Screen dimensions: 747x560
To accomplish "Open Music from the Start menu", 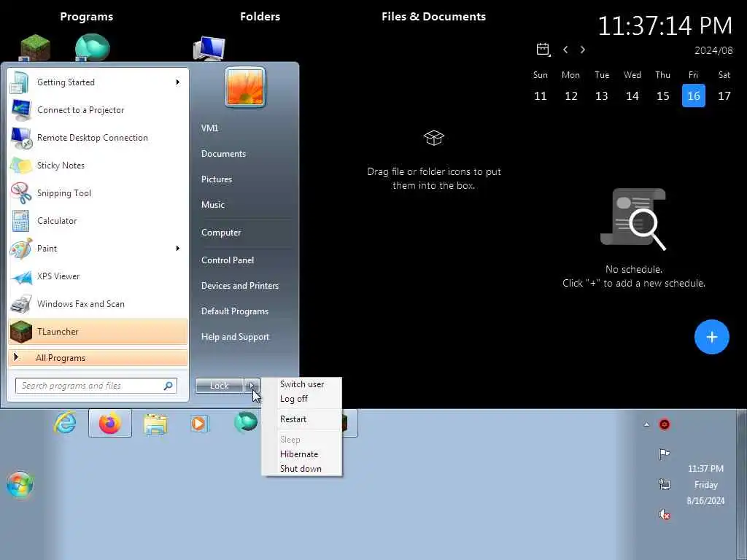I will pos(213,205).
